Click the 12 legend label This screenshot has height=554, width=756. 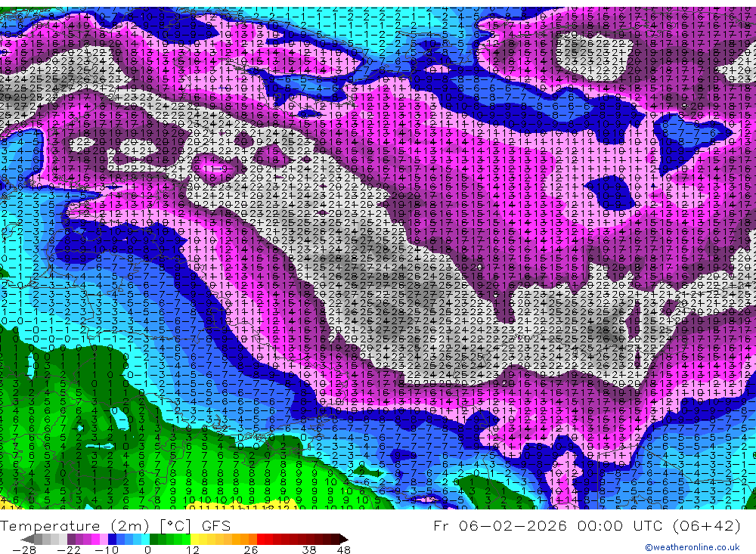192,550
